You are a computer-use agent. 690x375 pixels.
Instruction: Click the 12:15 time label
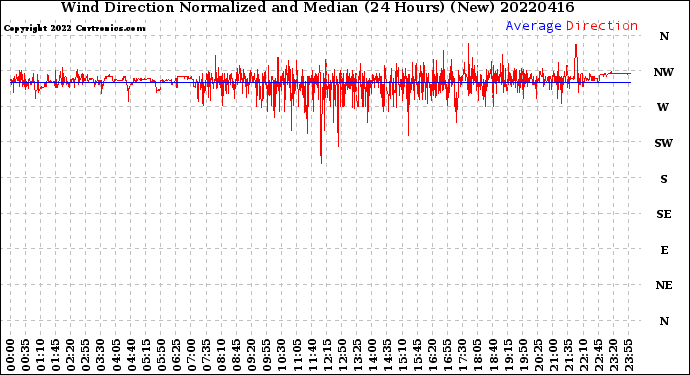tap(327, 355)
